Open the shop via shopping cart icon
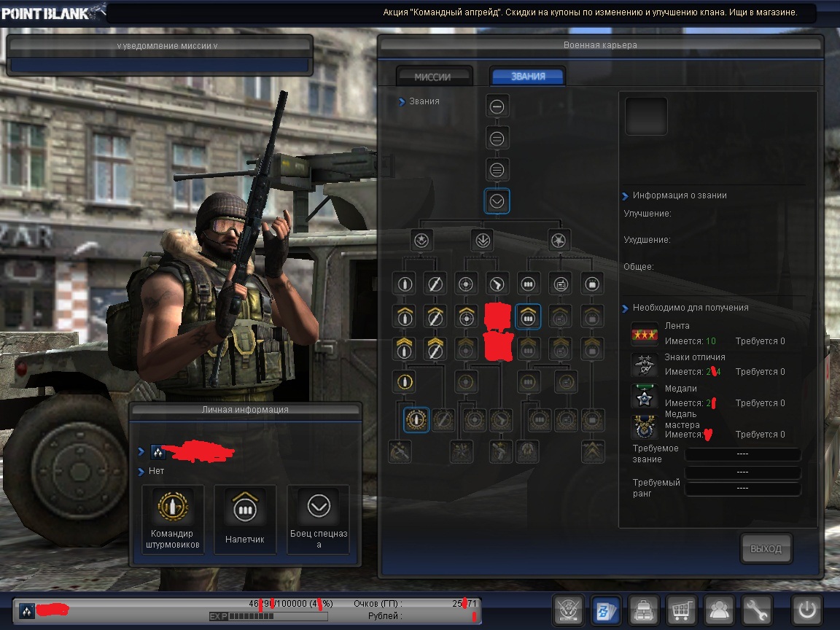 [682, 610]
